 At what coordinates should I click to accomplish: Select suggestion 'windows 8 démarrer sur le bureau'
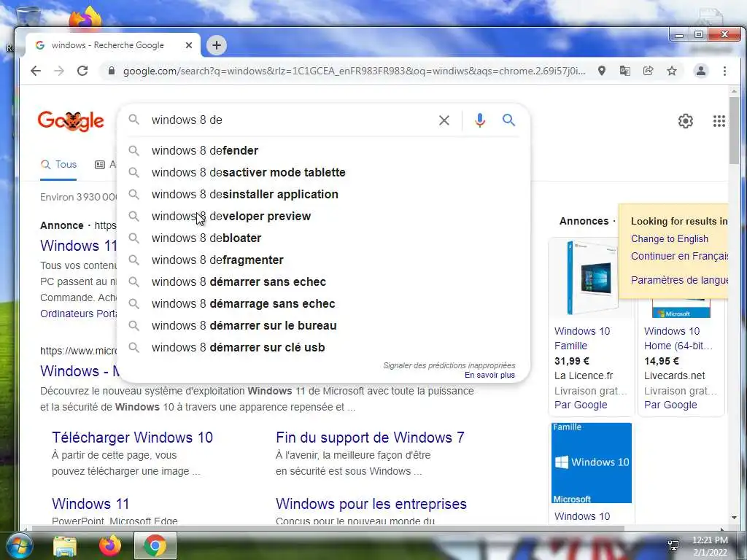tap(323, 326)
